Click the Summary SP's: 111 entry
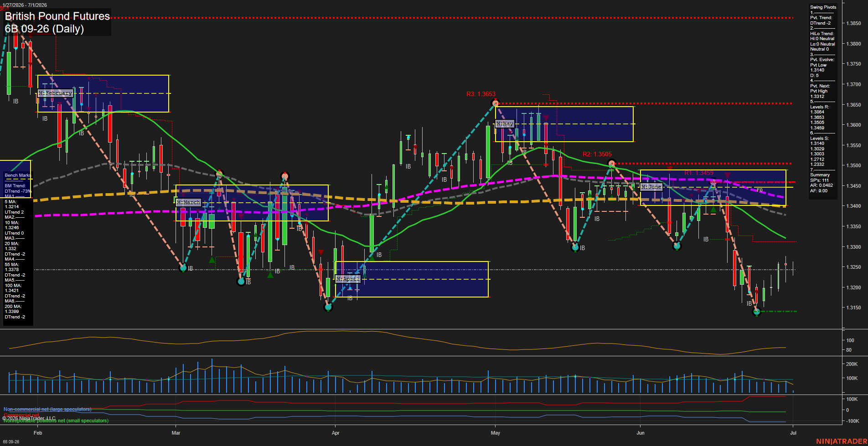 pos(820,178)
